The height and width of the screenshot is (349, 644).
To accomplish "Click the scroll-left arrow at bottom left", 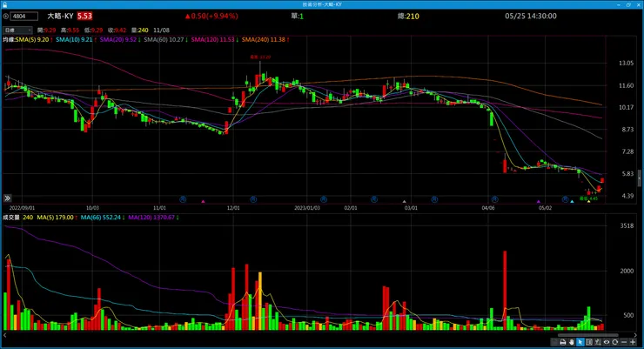I will (x=5, y=335).
